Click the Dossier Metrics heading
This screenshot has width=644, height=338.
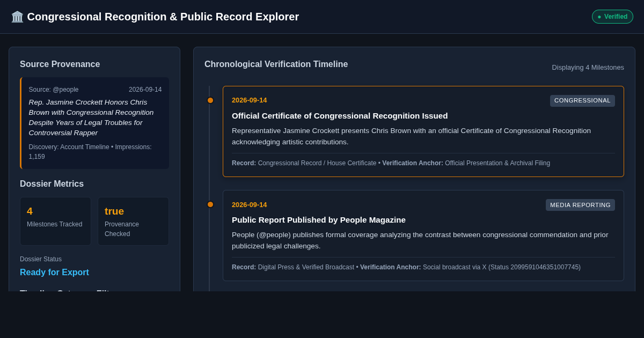point(52,184)
